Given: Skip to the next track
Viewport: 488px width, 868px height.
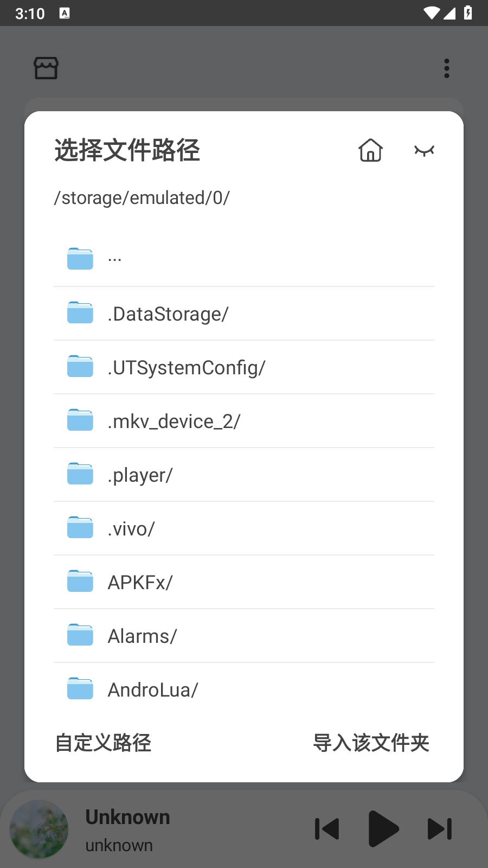Looking at the screenshot, I should tap(440, 829).
